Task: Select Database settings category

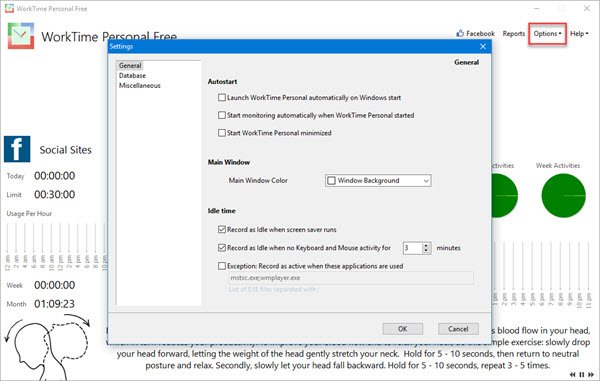Action: (132, 75)
